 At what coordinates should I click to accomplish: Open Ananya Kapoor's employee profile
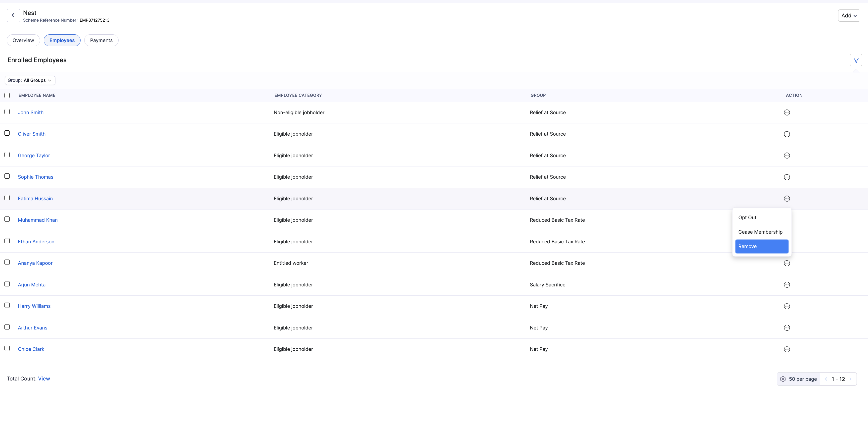35,263
